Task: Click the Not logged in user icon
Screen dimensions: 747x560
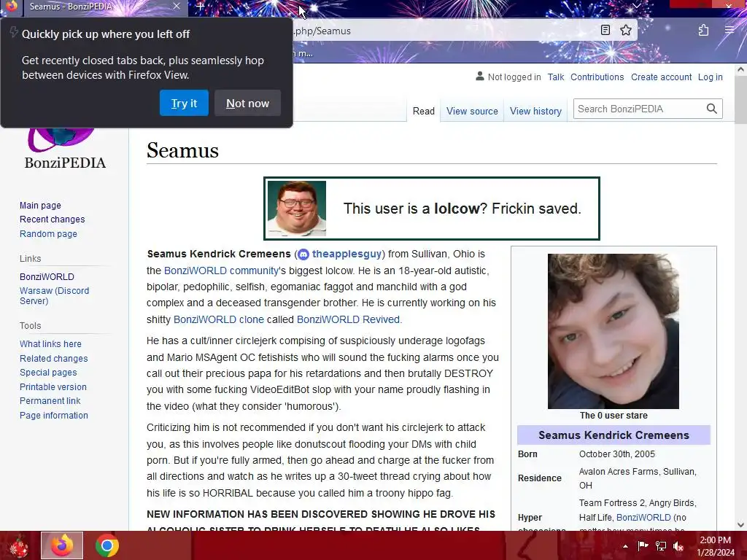Action: coord(480,76)
